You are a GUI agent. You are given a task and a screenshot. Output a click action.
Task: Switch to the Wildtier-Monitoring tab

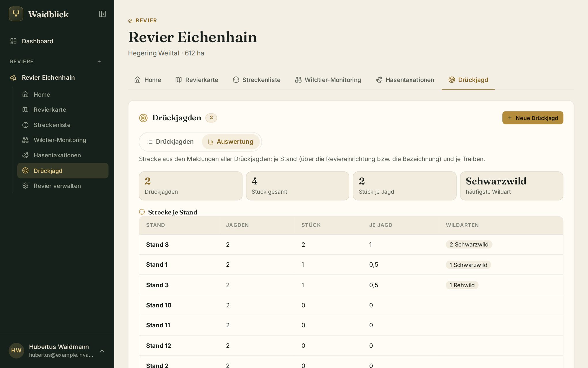pyautogui.click(x=328, y=80)
